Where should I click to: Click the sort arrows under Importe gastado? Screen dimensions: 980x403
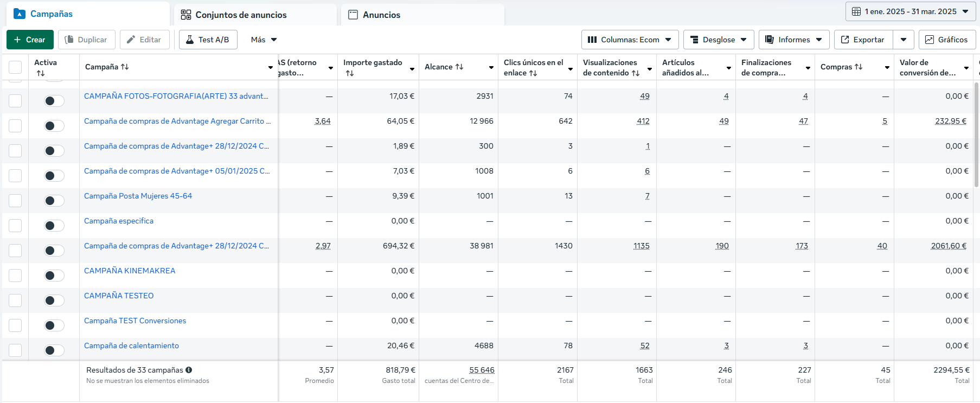pyautogui.click(x=349, y=73)
